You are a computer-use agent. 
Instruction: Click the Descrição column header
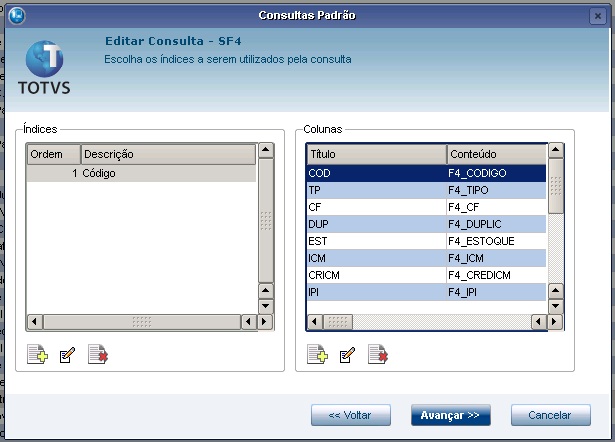[168, 154]
